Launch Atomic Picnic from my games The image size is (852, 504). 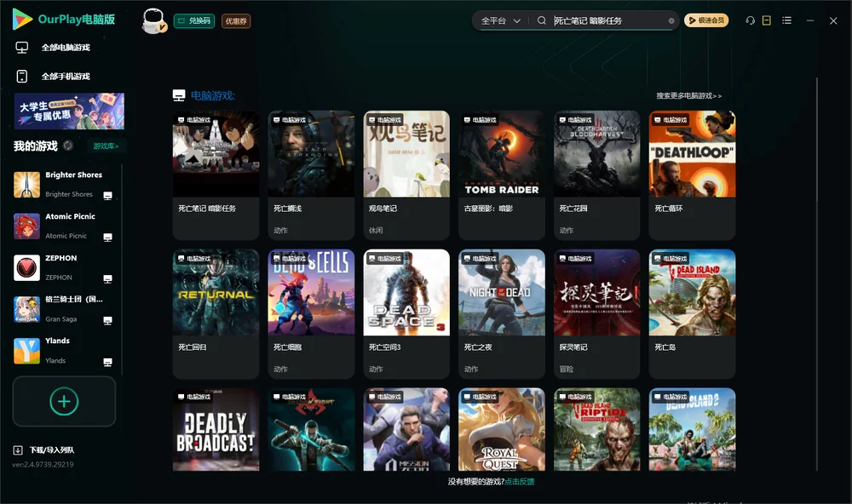coord(64,226)
